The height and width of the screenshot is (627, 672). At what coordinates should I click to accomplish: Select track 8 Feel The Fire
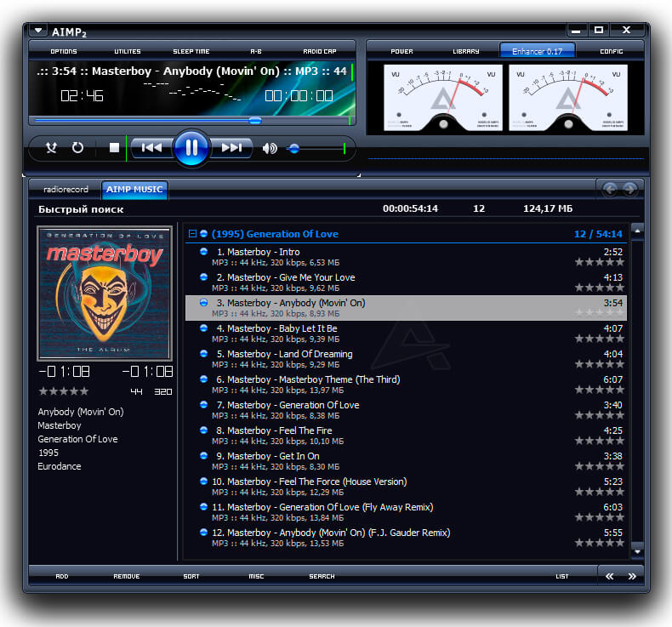[x=406, y=436]
